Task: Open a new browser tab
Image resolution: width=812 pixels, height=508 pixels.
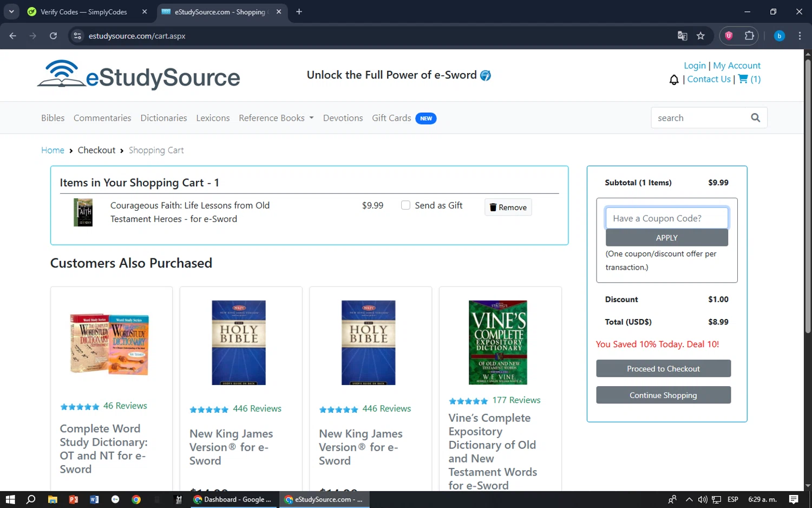Action: [x=299, y=11]
